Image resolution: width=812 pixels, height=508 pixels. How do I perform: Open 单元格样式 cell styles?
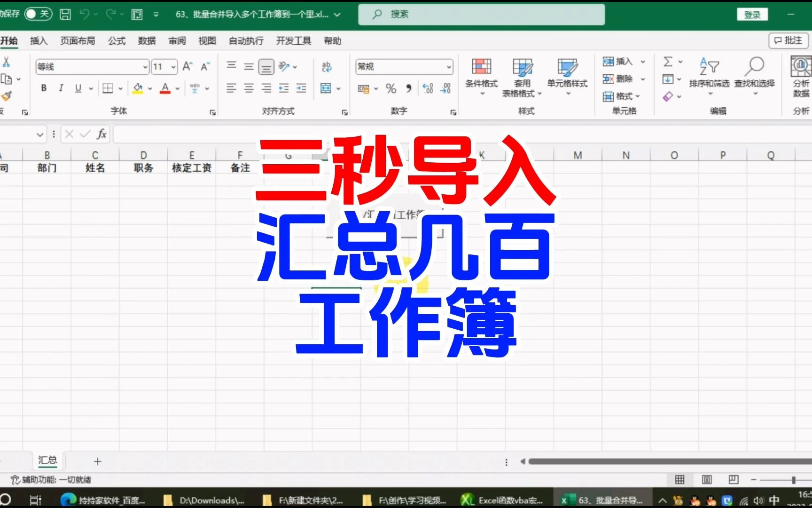pos(567,77)
